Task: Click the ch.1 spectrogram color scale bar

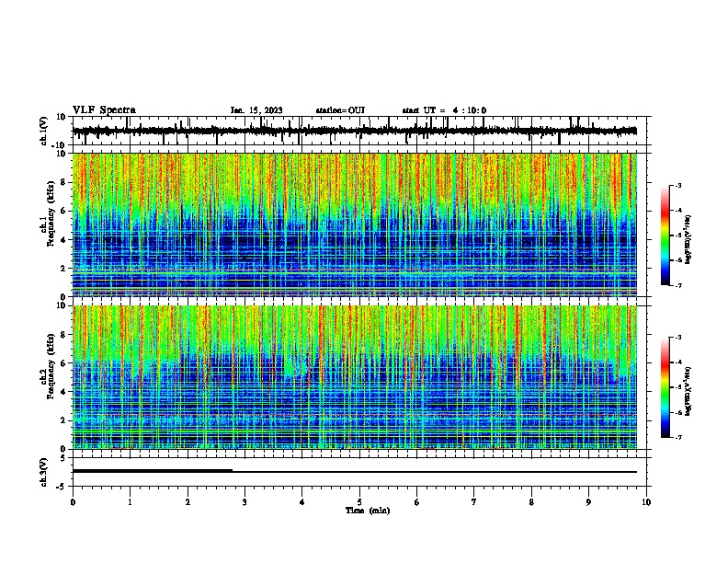Action: click(665, 236)
